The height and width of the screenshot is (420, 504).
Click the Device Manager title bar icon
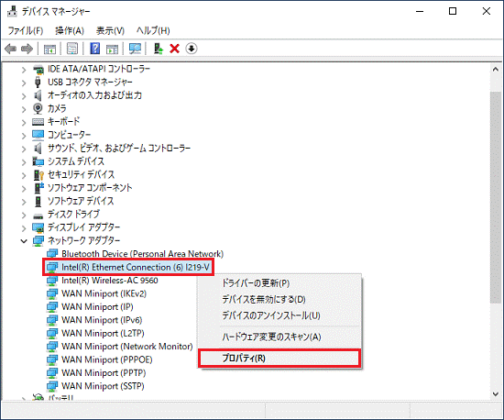tap(12, 12)
